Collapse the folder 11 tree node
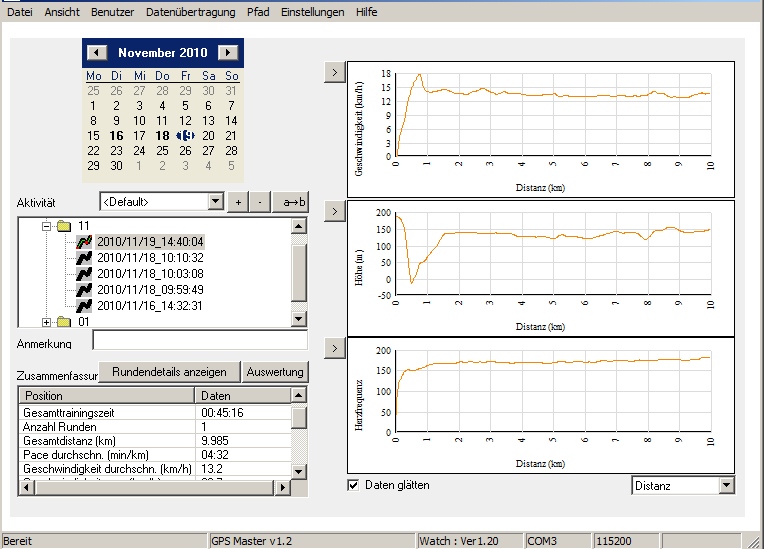This screenshot has width=764, height=549. [x=47, y=226]
